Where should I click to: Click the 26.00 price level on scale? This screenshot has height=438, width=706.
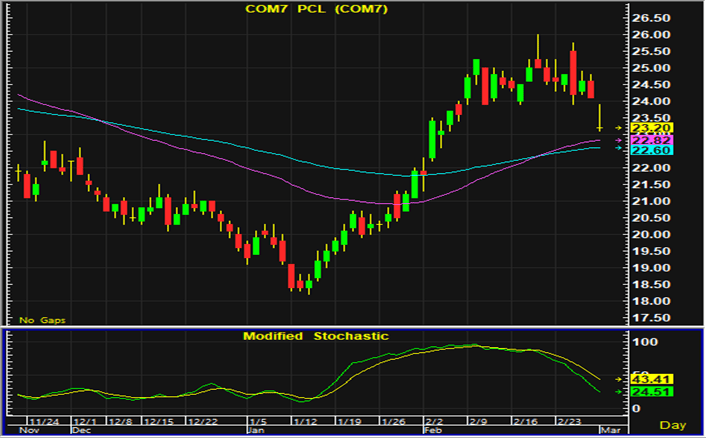(650, 35)
